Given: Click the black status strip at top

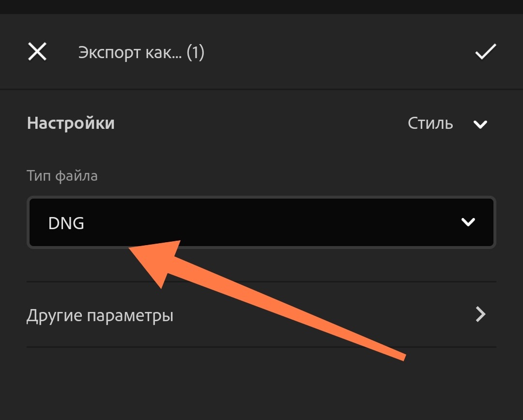Looking at the screenshot, I should 261,7.
